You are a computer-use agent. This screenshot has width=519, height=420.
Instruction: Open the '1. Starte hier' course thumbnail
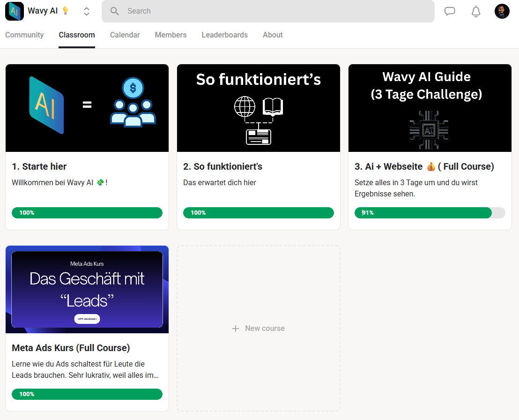point(87,108)
